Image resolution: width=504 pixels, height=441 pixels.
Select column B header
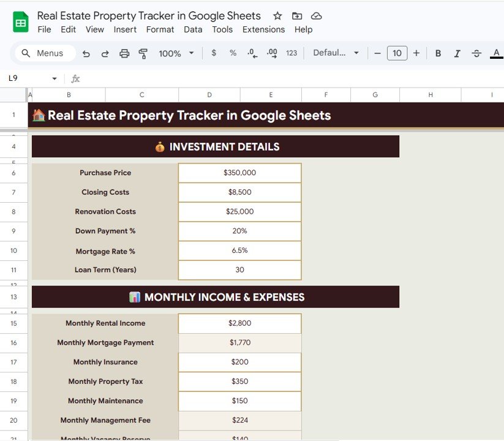pyautogui.click(x=69, y=95)
